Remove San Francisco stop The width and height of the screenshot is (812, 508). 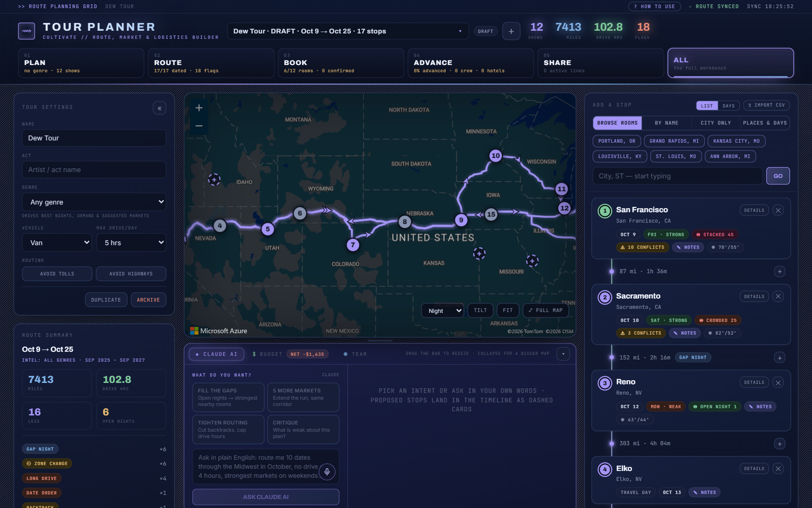tap(778, 210)
